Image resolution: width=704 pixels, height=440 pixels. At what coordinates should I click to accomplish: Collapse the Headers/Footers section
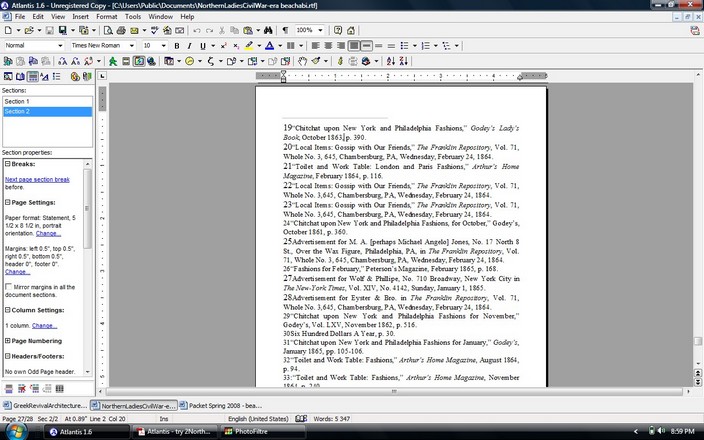(x=8, y=356)
